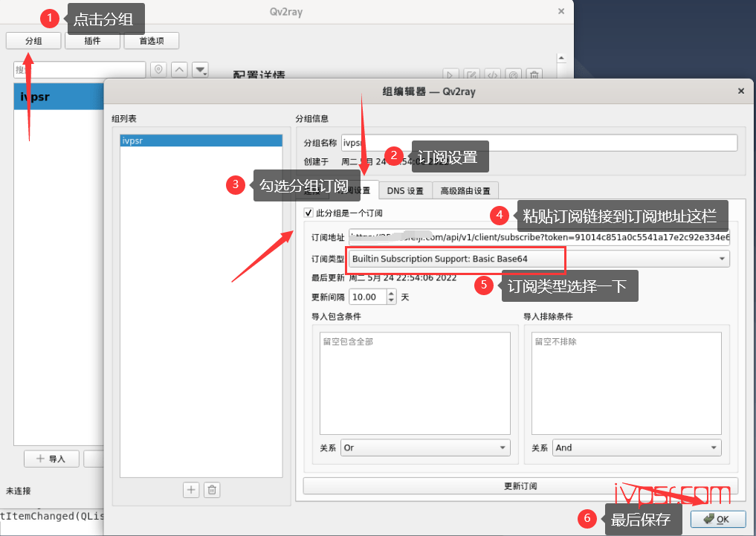Click the 分组名称 group name field

click(539, 143)
